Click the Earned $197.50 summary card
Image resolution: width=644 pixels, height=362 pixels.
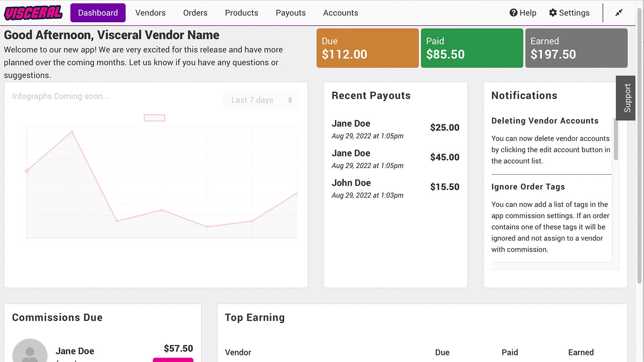click(x=576, y=48)
